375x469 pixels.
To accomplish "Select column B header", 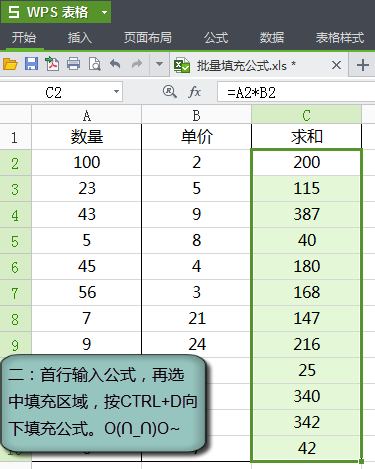I will coord(196,115).
